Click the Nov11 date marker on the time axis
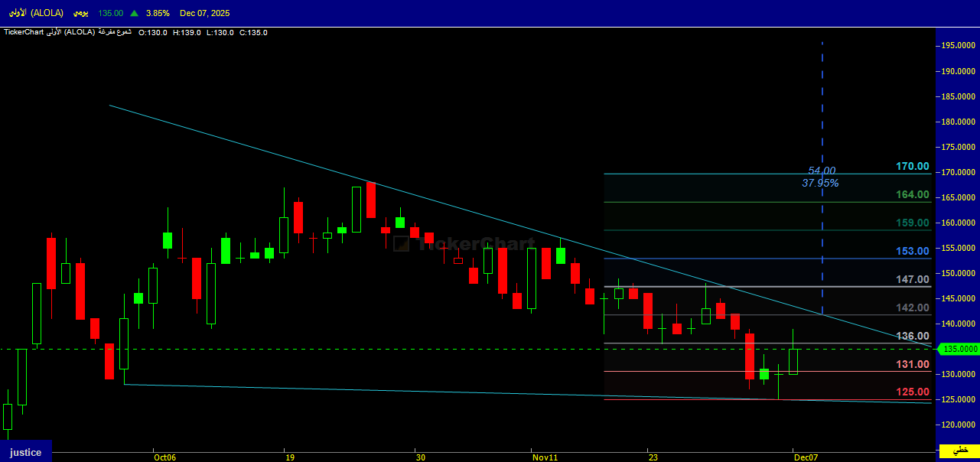 pos(545,457)
